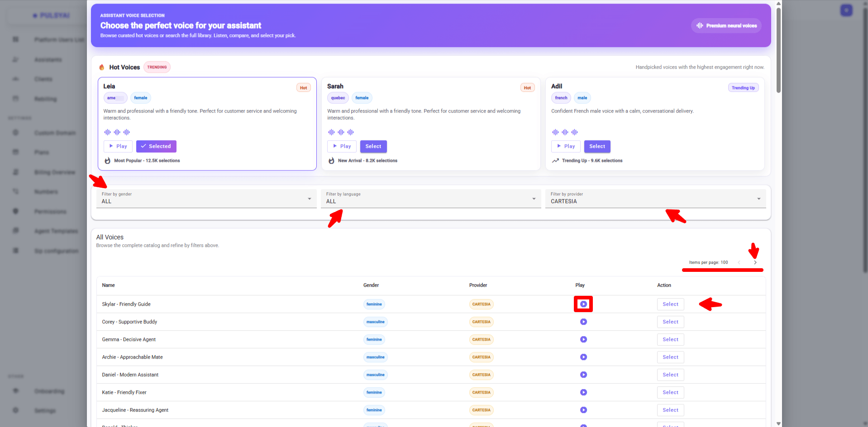This screenshot has width=868, height=427.
Task: Click the Hot badge on Sarah card
Action: tap(527, 88)
